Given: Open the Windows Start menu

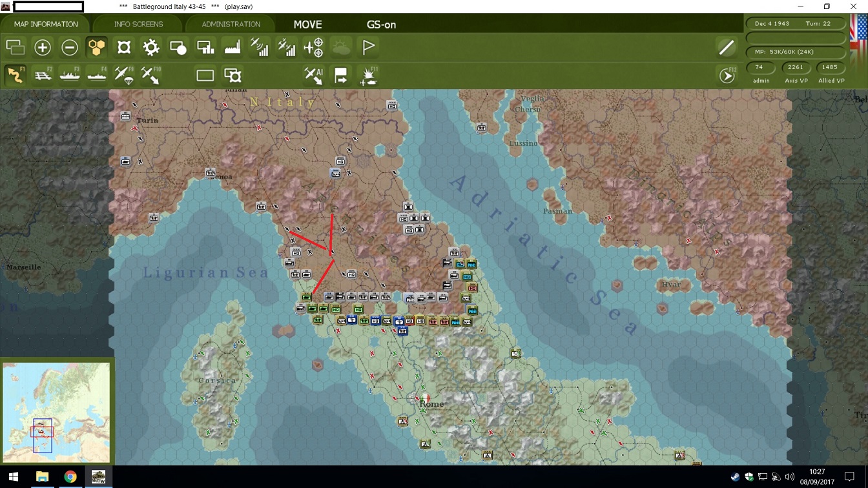Looking at the screenshot, I should [x=13, y=477].
